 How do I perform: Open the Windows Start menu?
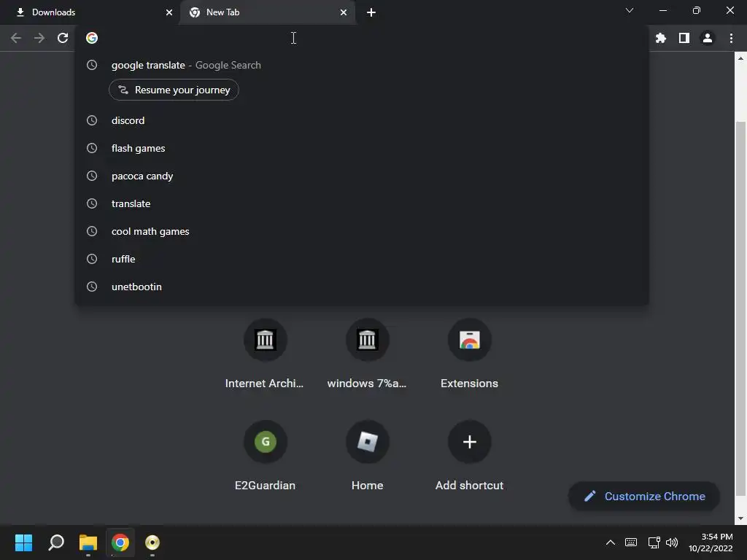(x=23, y=542)
